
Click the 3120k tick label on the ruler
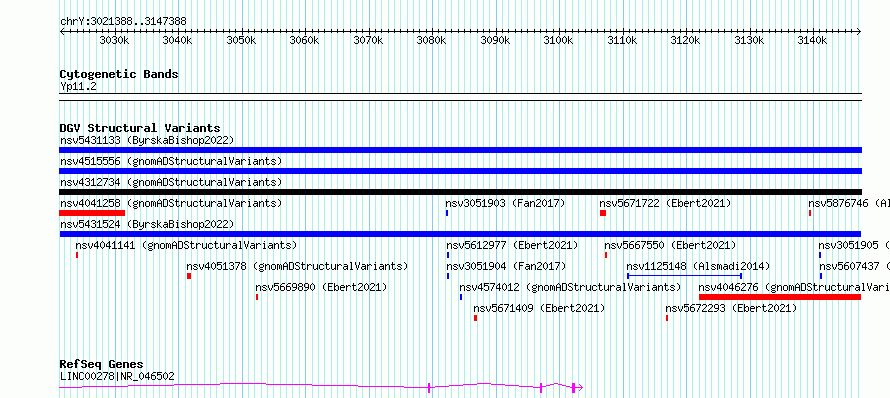686,41
